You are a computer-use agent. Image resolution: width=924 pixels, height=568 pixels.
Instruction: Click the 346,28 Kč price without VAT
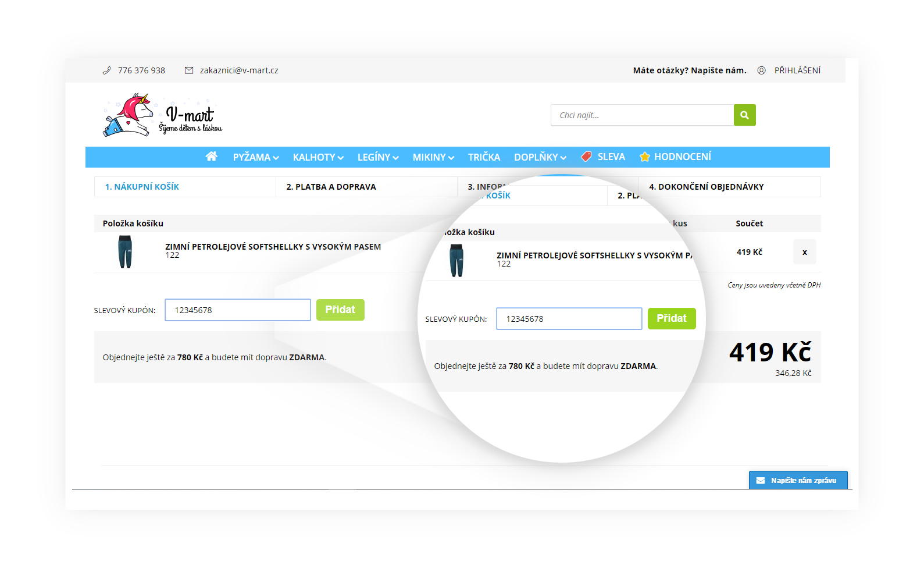click(793, 373)
